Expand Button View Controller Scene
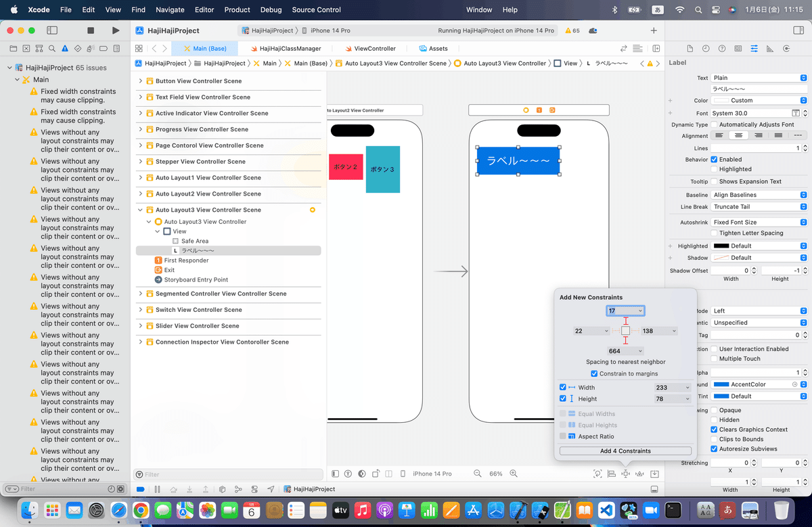Image resolution: width=812 pixels, height=527 pixels. click(x=141, y=81)
